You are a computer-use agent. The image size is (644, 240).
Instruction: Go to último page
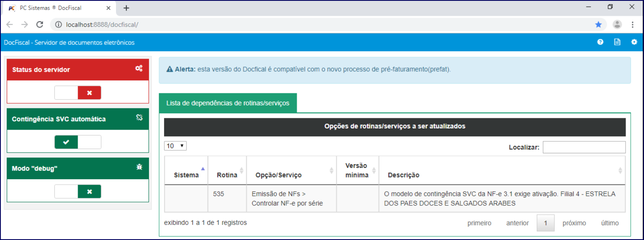tap(610, 223)
